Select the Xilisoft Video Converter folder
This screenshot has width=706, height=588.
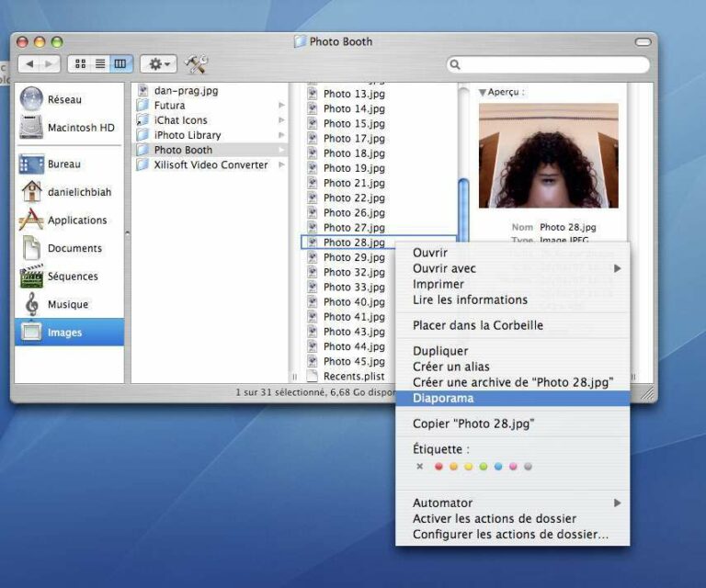tap(211, 165)
